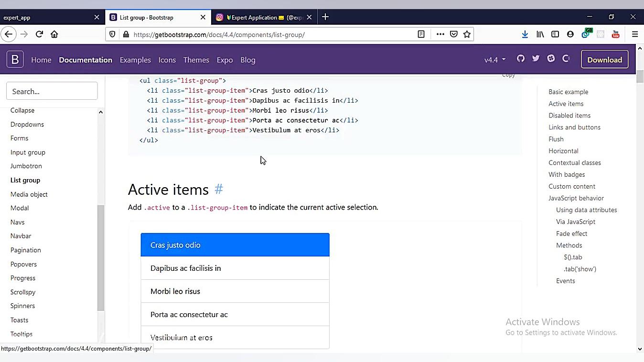
Task: Open the v4.4 version dropdown
Action: (494, 60)
